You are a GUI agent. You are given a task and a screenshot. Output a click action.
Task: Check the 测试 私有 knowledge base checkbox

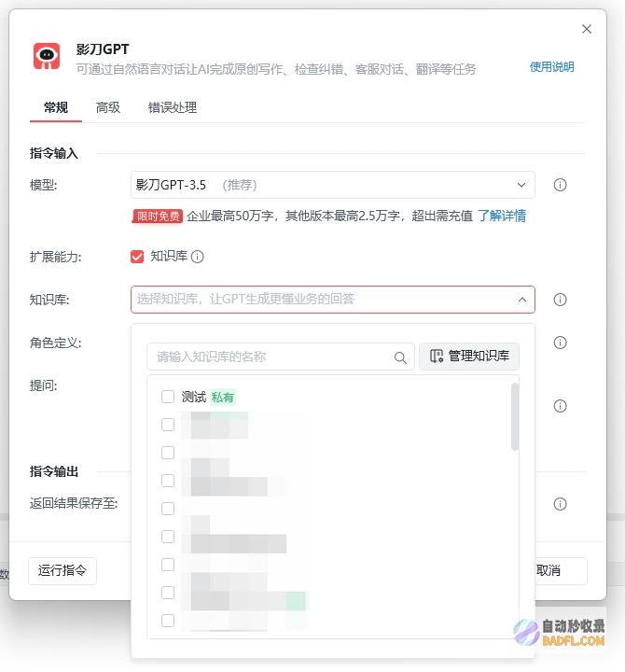coord(168,397)
